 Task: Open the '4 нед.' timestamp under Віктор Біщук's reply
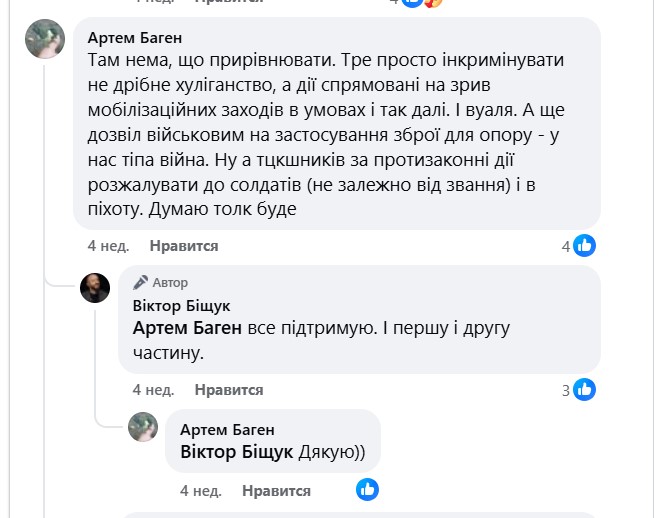(153, 390)
